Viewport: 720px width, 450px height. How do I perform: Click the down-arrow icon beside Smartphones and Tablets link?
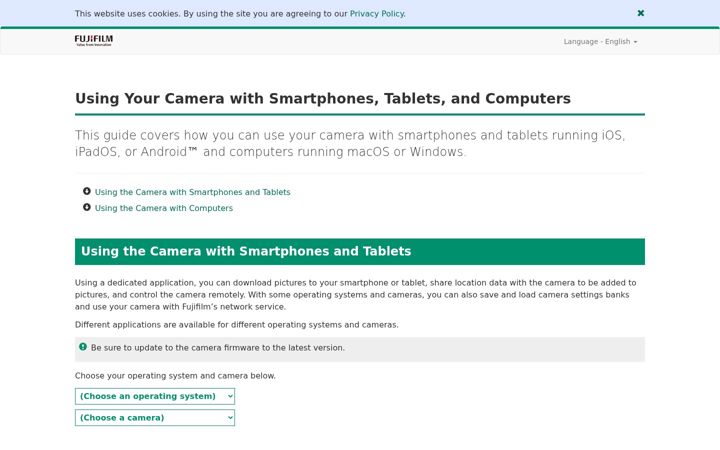(x=87, y=191)
